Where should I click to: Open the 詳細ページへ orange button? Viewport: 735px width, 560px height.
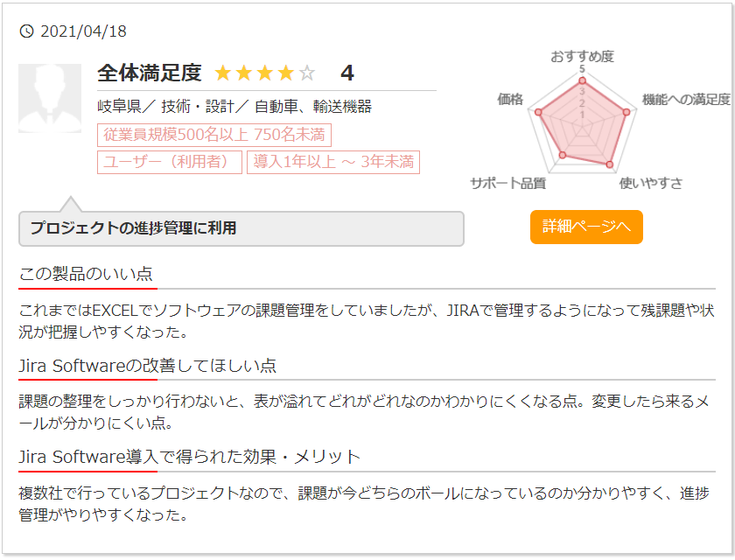(586, 227)
